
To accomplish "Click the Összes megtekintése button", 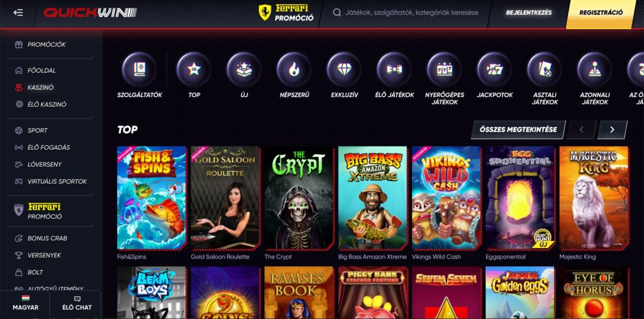I will (518, 130).
